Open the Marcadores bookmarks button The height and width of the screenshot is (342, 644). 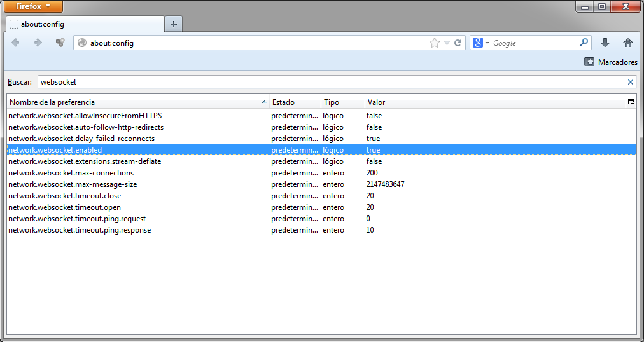tap(610, 62)
